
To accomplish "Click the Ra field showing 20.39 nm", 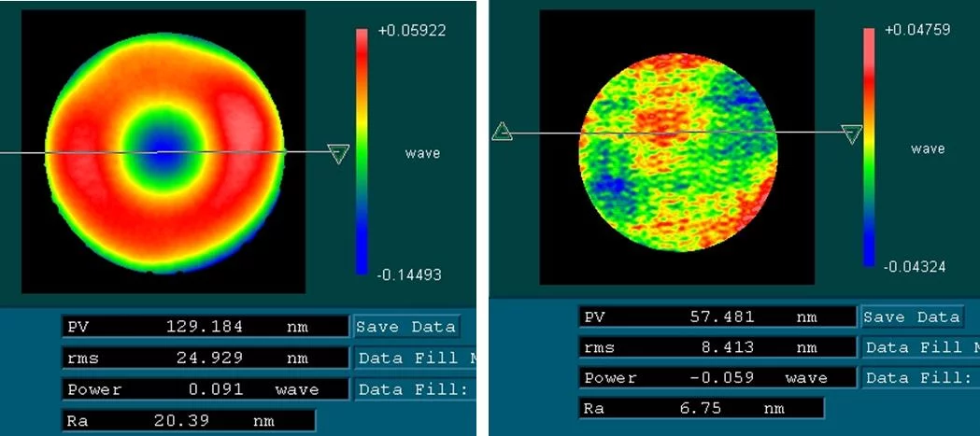I will tap(188, 421).
